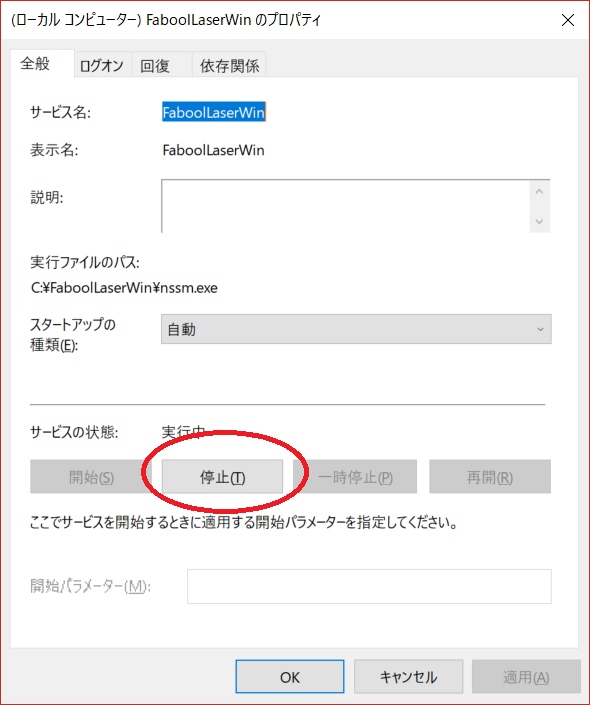Image resolution: width=590 pixels, height=705 pixels.
Task: Click the 再開(R) button
Action: point(490,477)
